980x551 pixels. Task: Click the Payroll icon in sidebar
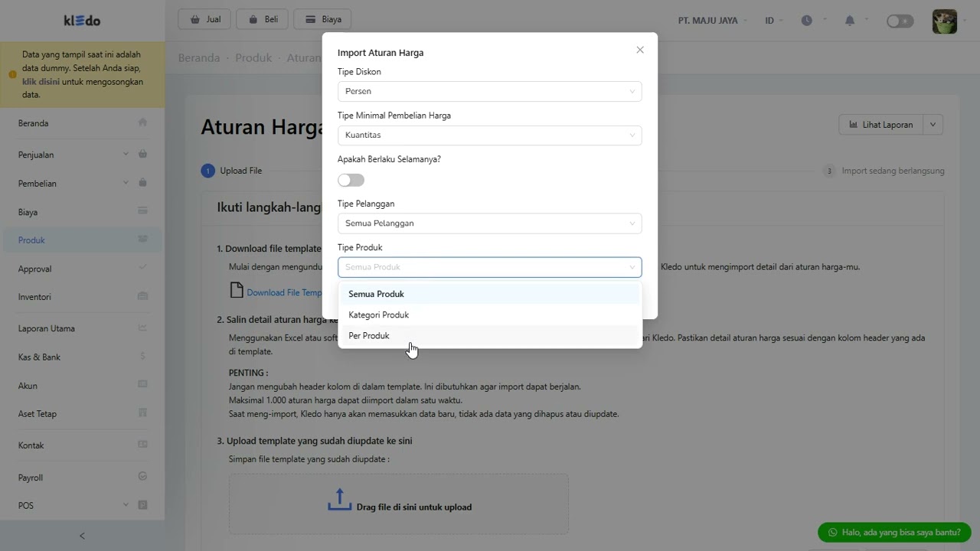pyautogui.click(x=142, y=476)
